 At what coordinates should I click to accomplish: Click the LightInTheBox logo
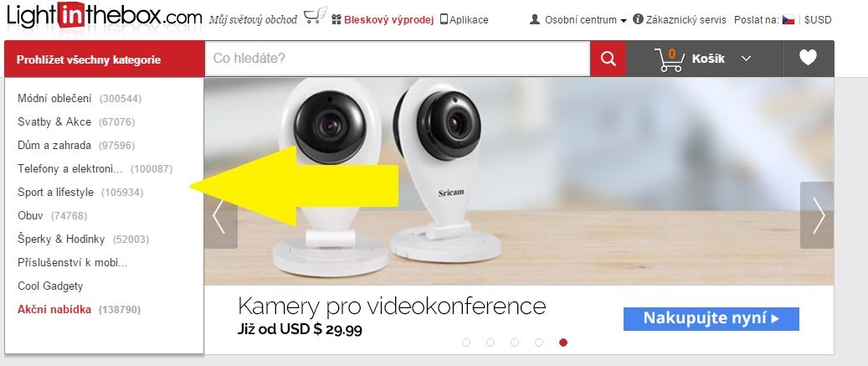(104, 17)
